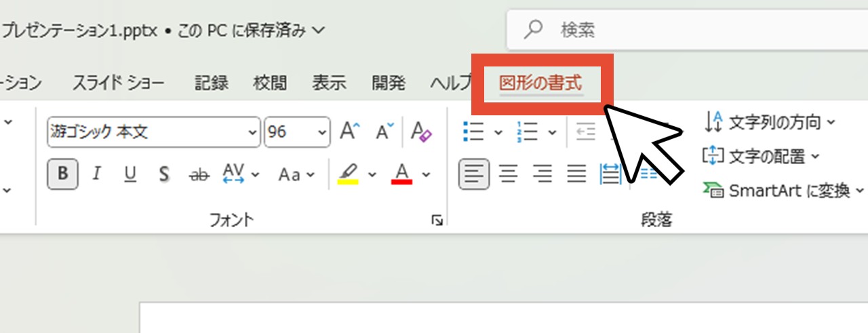The height and width of the screenshot is (333, 868).
Task: Open the 図形の書式 ribbon tab
Action: click(540, 84)
